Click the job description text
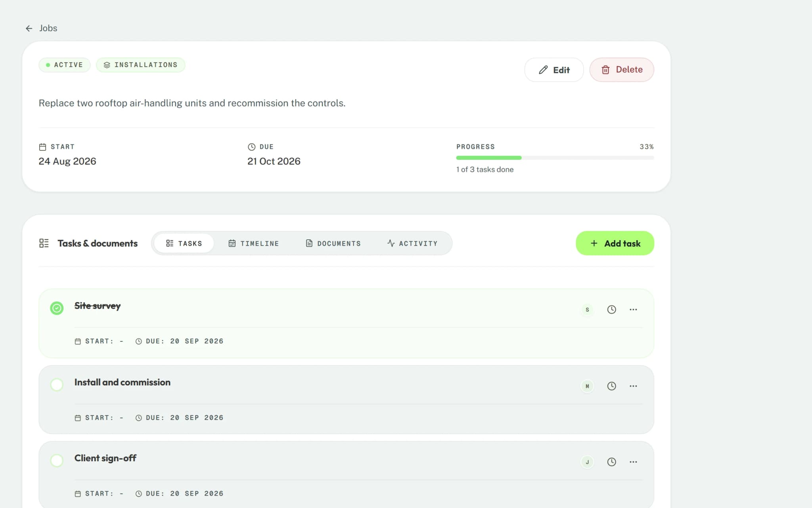This screenshot has width=812, height=508. [x=192, y=103]
